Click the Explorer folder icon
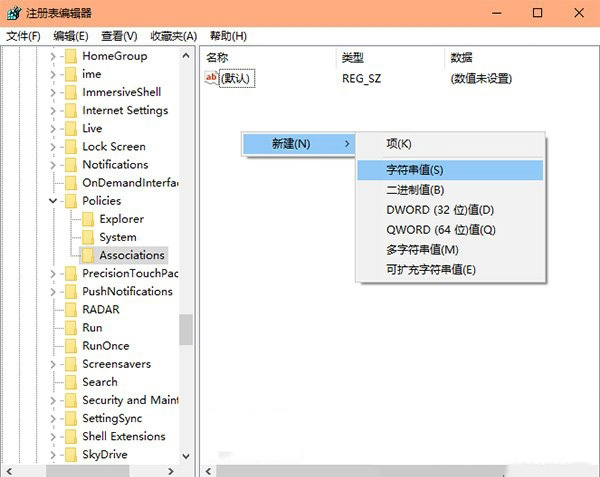 pos(88,219)
